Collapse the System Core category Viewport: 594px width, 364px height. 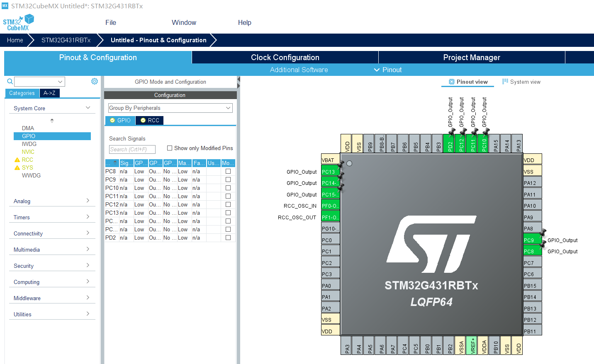tap(88, 107)
